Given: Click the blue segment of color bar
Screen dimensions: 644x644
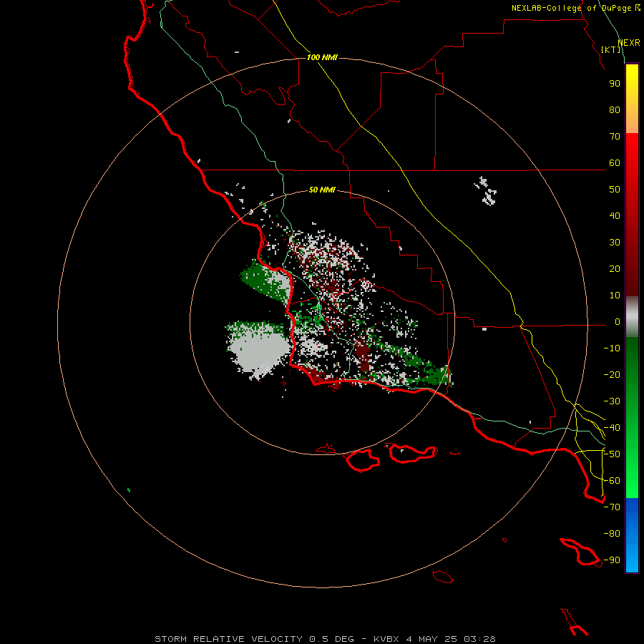Looking at the screenshot, I should [632, 535].
